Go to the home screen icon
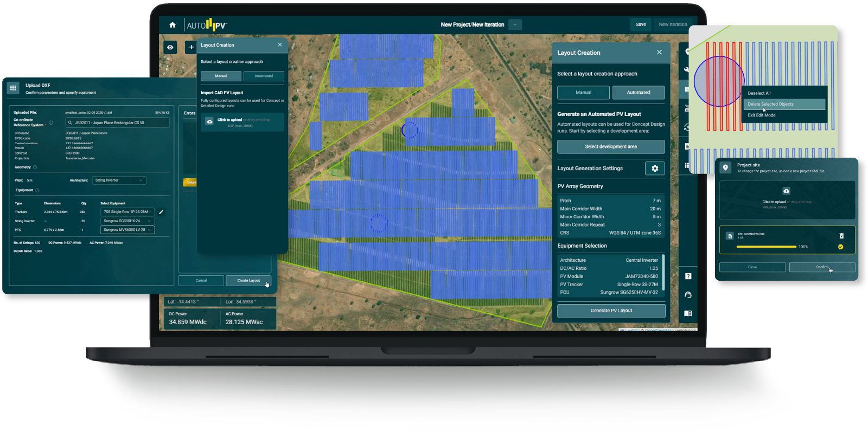Screen dimensions: 868x433 [173, 25]
